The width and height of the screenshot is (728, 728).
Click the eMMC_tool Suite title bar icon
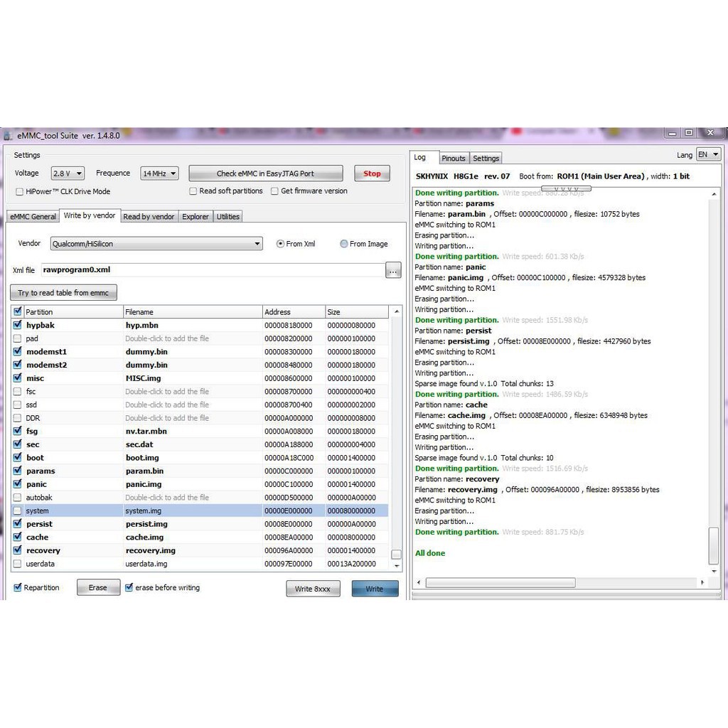pos(8,136)
